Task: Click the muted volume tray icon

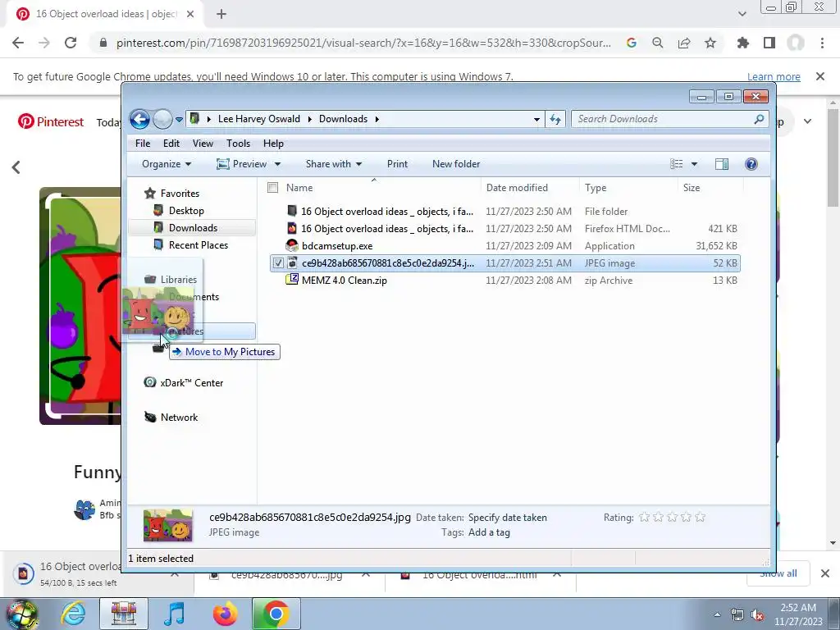Action: pyautogui.click(x=757, y=615)
